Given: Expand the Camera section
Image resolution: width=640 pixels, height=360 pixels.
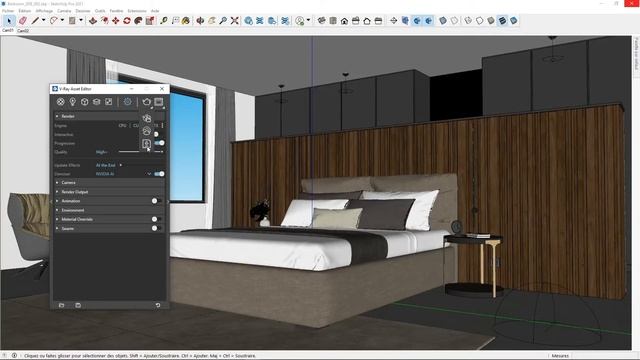Looking at the screenshot, I should tap(57, 182).
